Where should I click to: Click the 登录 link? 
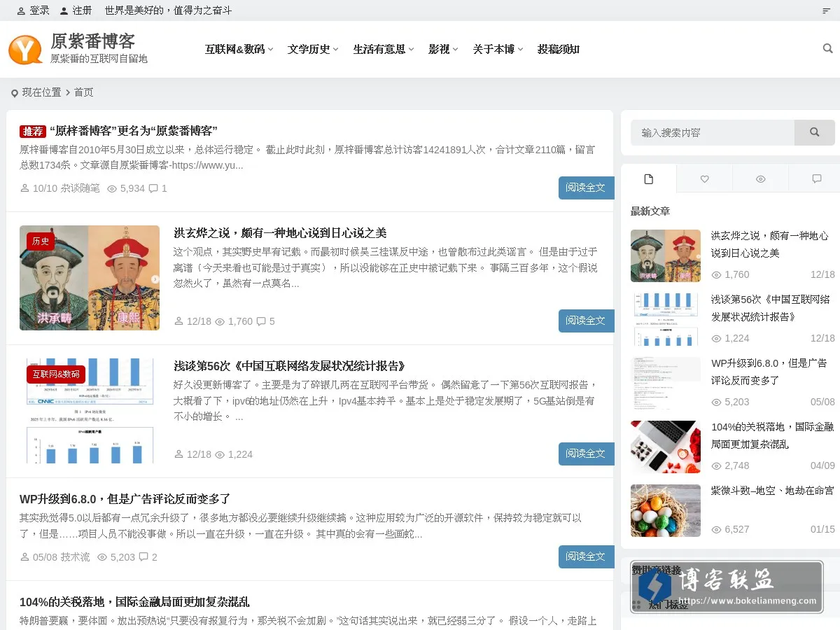(x=40, y=10)
